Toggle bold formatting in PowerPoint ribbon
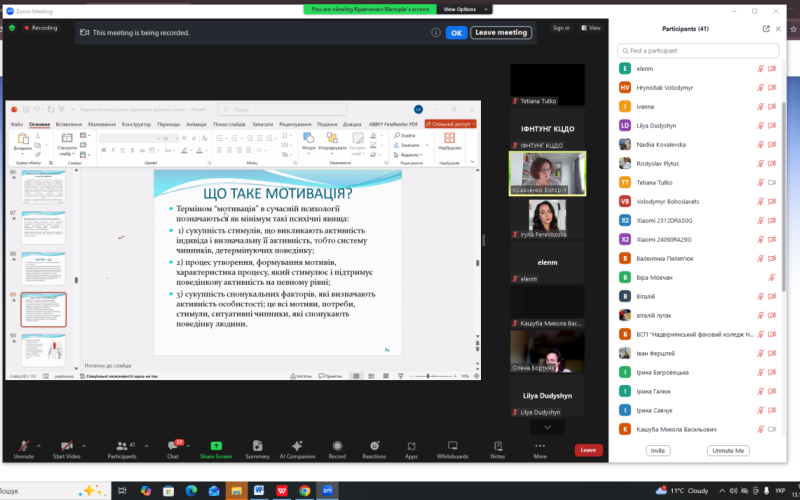Viewport: 800px width, 500px height. pyautogui.click(x=104, y=151)
